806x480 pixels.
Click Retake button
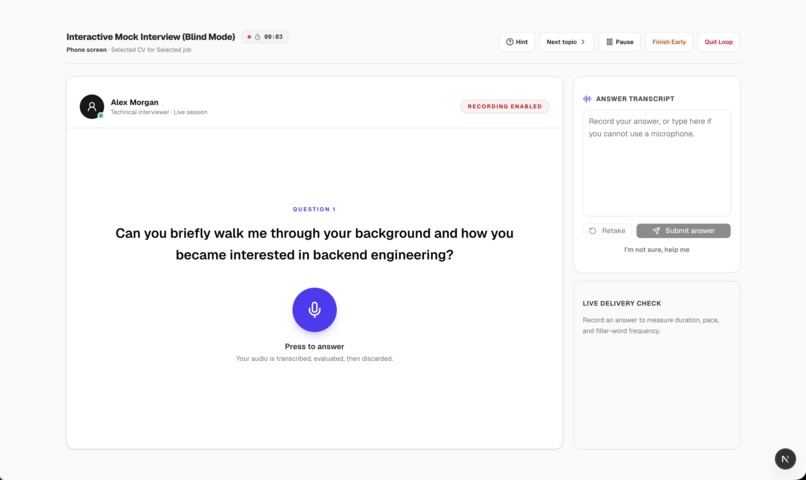607,231
